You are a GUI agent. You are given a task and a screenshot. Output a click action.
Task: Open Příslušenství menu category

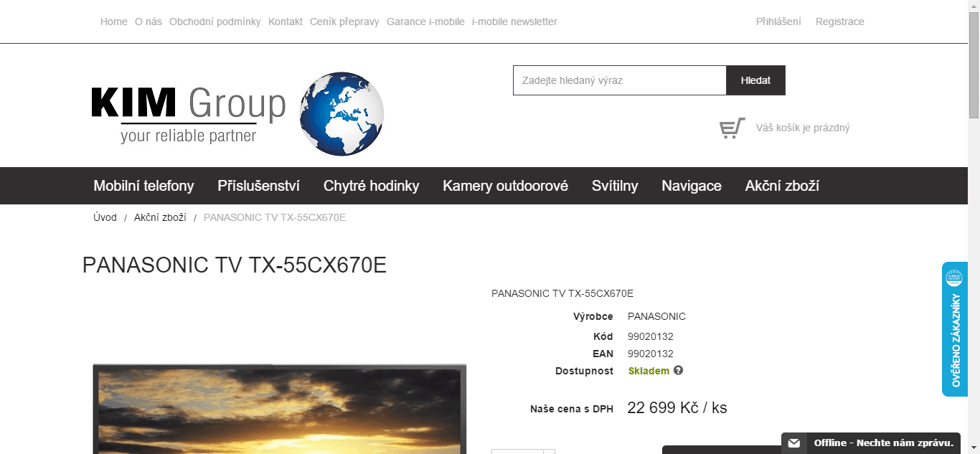click(259, 186)
